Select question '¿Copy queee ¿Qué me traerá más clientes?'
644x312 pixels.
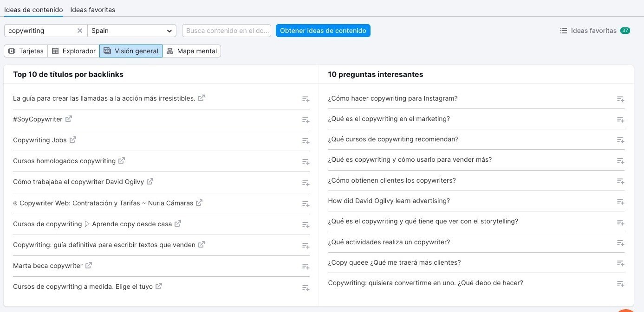coord(395,262)
